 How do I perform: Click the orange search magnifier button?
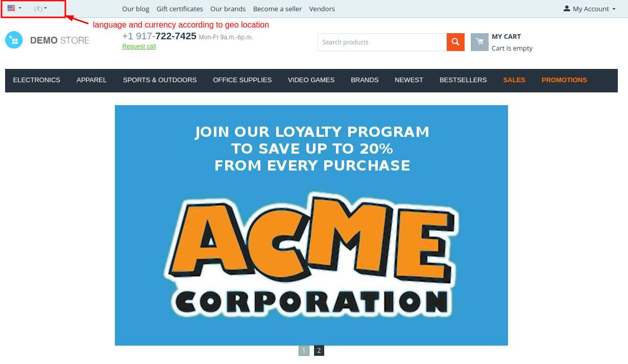455,42
